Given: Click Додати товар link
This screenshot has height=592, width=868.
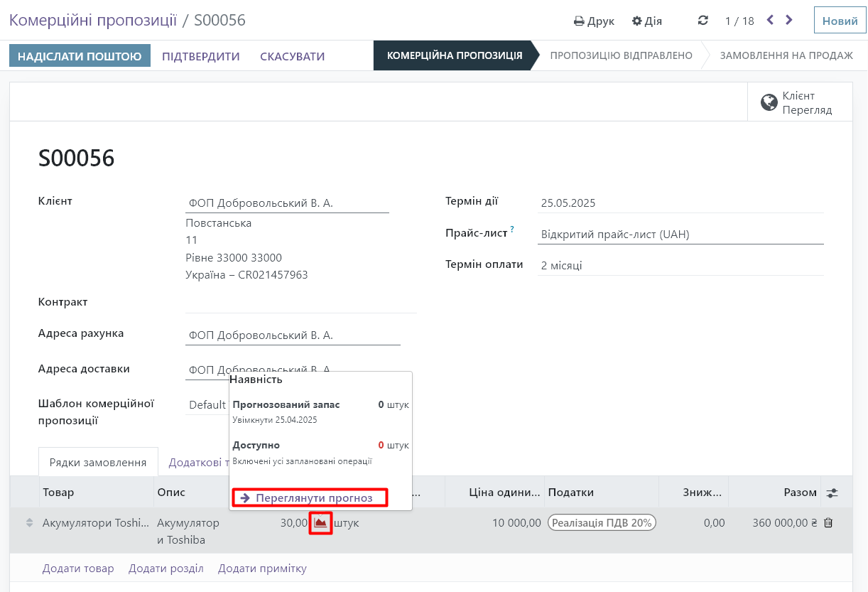Looking at the screenshot, I should [x=78, y=569].
